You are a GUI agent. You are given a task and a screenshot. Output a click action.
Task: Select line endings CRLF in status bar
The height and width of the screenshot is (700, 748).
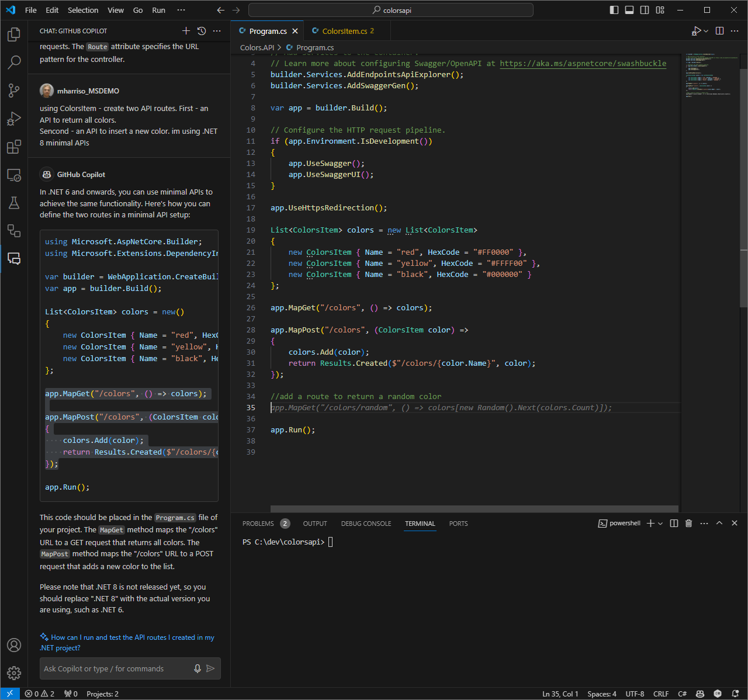(x=661, y=694)
